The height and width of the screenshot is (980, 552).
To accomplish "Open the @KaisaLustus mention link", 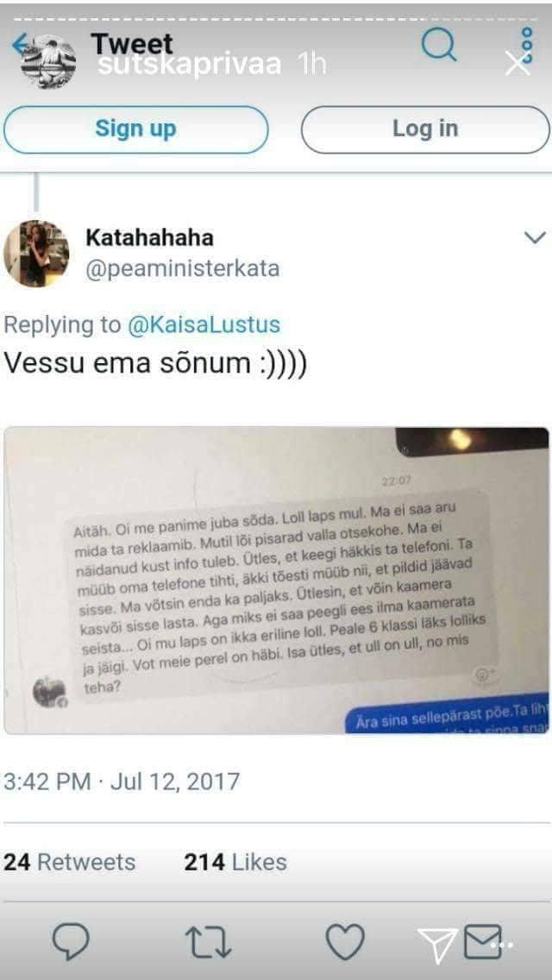I will (x=204, y=324).
